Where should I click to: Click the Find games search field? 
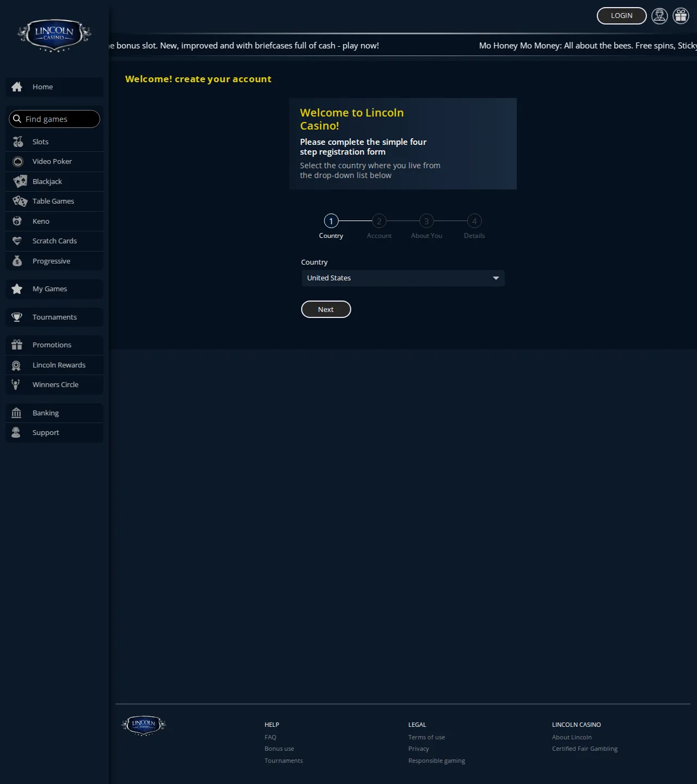click(x=54, y=119)
